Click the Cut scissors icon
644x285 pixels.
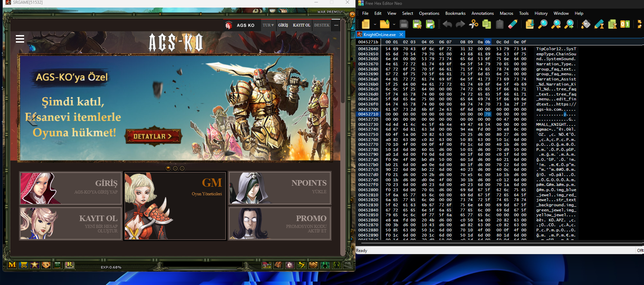click(474, 24)
